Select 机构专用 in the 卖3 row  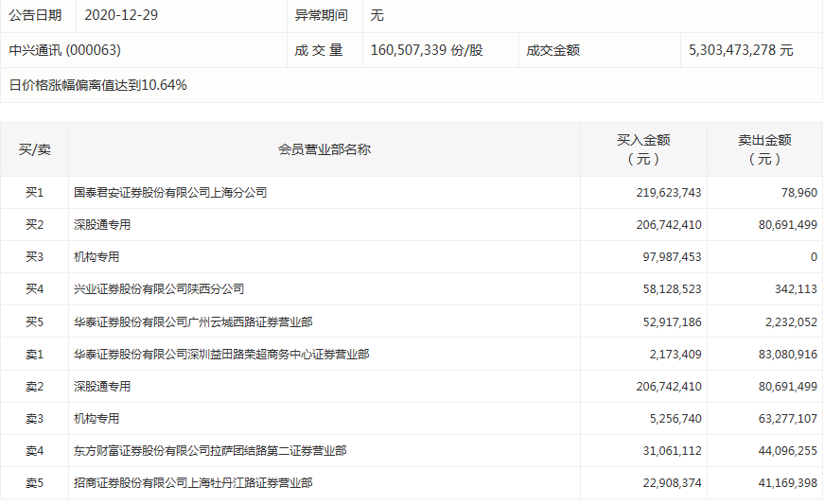coord(96,419)
